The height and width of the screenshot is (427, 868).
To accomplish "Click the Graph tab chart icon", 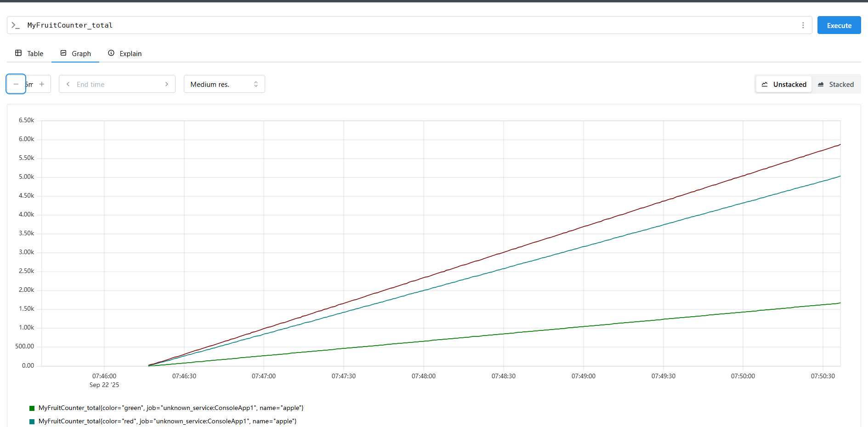I will point(63,53).
